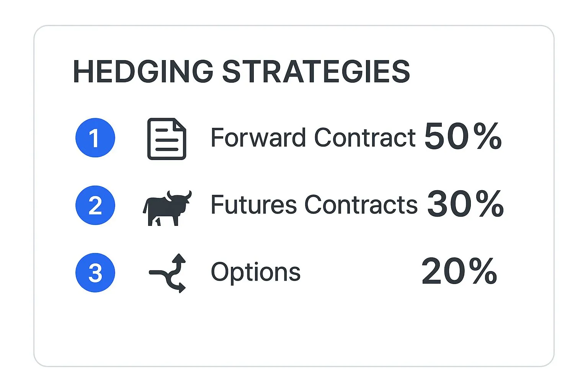Click the percent sign after 20
Screen dimensions: 588x392
point(483,271)
